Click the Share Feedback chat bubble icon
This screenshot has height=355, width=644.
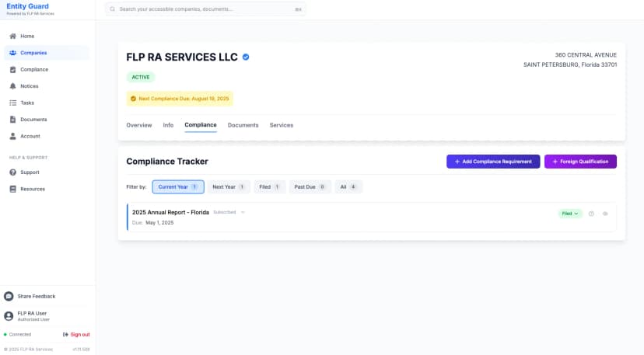(x=9, y=296)
